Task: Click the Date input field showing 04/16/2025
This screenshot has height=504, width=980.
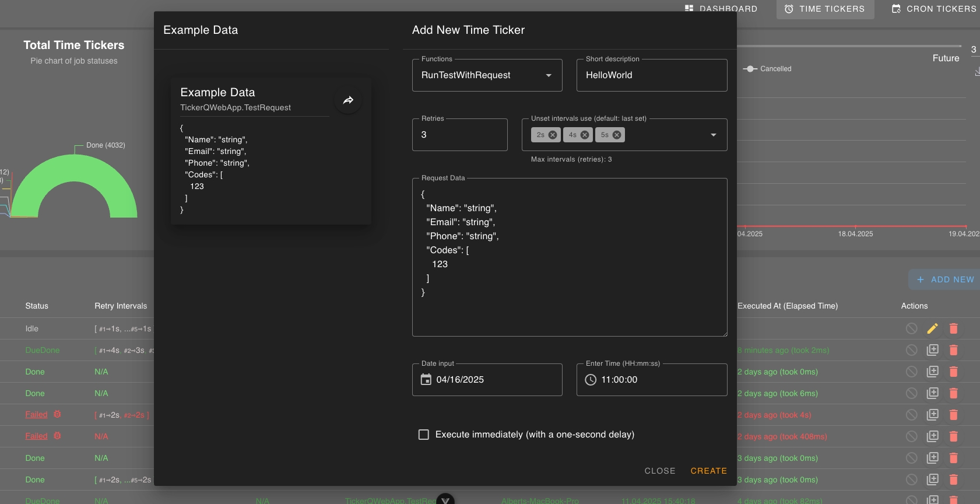Action: [x=487, y=380]
